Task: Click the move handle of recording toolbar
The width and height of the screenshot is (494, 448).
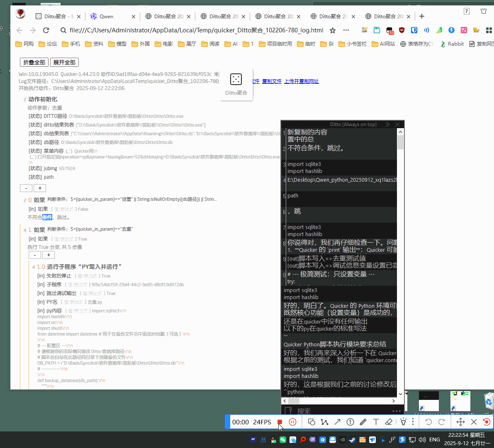Action: 460,422
